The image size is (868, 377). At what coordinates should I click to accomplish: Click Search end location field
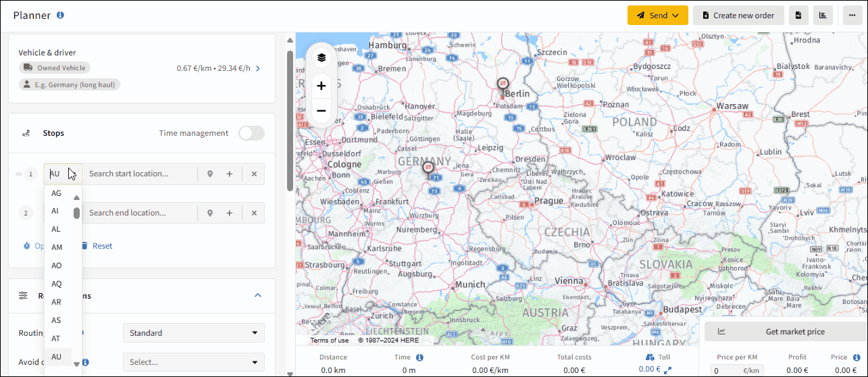click(141, 213)
